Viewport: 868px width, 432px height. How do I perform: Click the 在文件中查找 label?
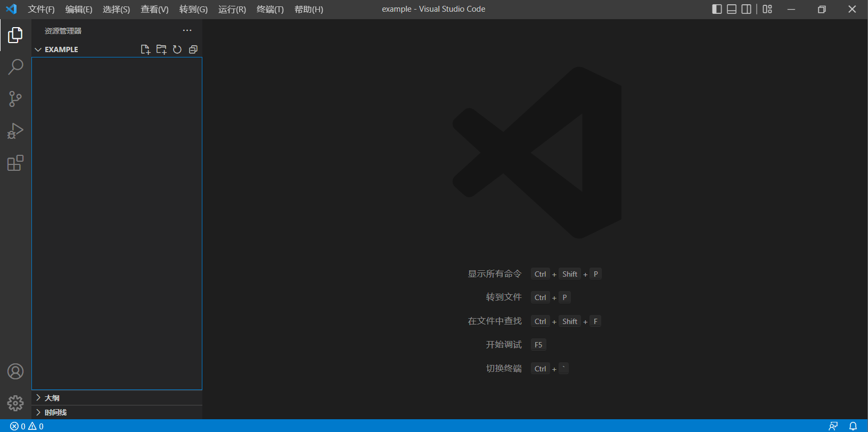click(495, 321)
